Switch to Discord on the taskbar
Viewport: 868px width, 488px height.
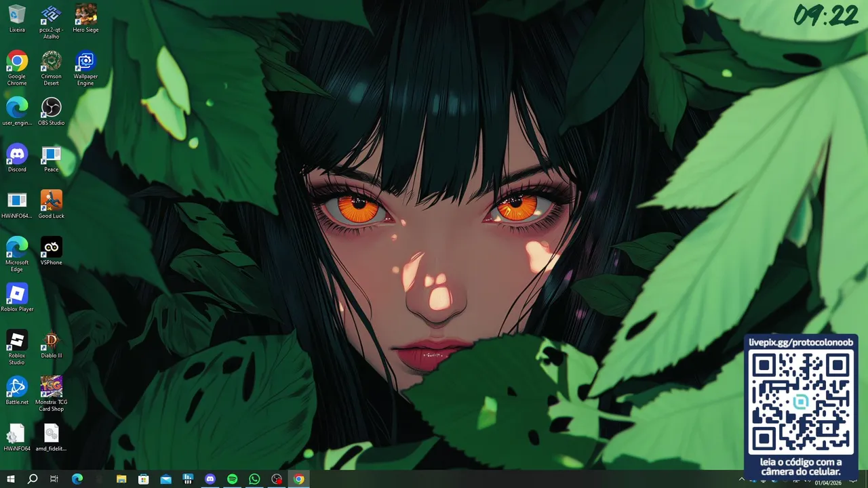[x=210, y=479]
